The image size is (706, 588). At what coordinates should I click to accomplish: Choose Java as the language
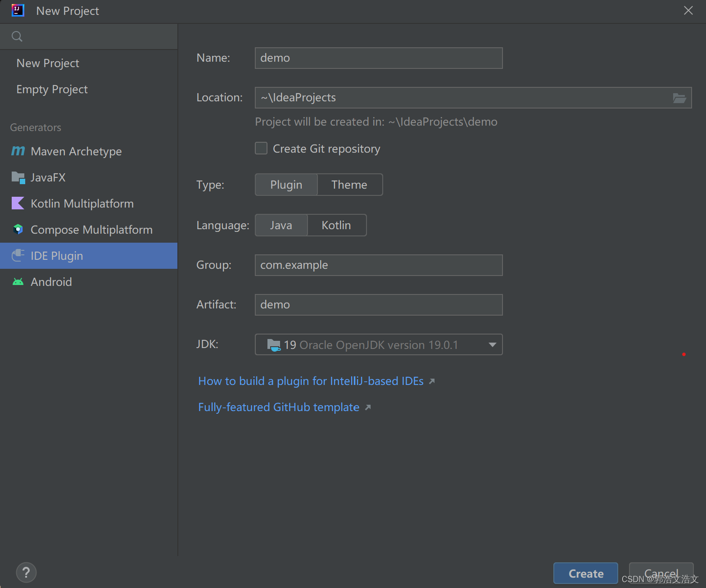click(281, 225)
